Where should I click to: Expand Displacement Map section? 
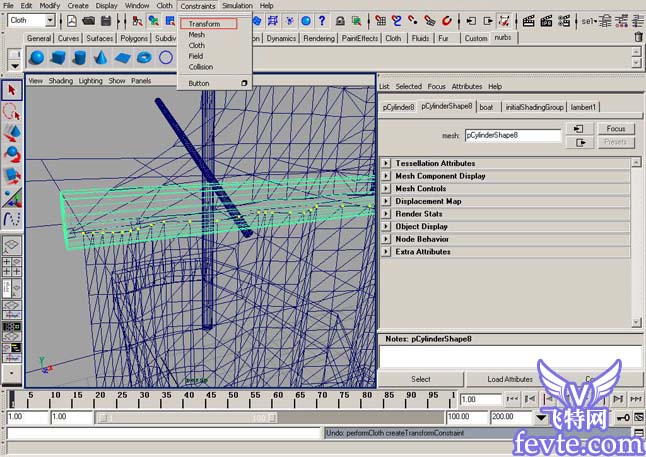coord(386,201)
